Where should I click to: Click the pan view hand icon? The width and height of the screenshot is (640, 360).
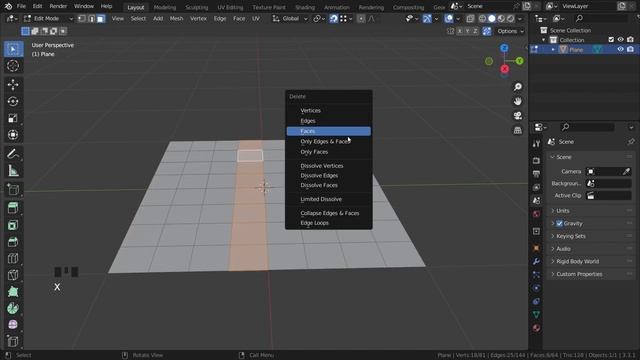point(518,101)
